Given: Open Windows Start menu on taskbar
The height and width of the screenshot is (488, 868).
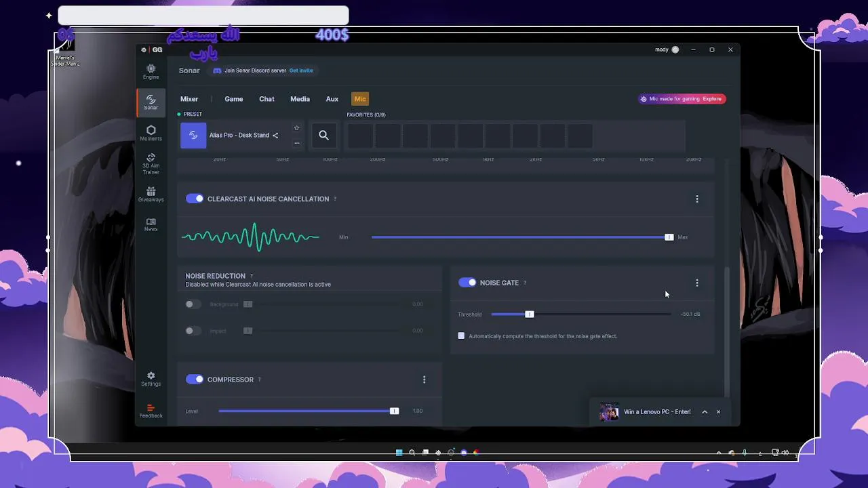Looking at the screenshot, I should click(x=399, y=452).
